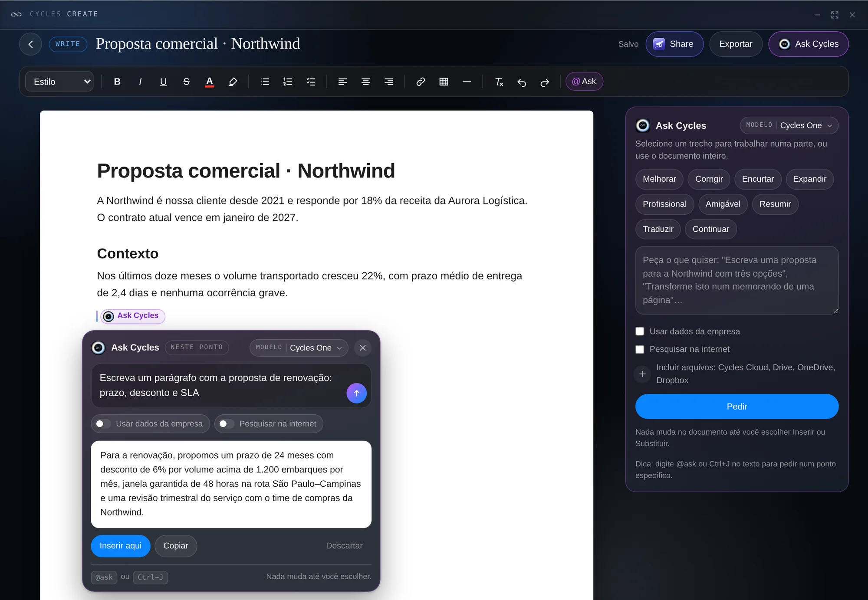Open the Estilo style dropdown
Image resolution: width=868 pixels, height=600 pixels.
click(59, 82)
